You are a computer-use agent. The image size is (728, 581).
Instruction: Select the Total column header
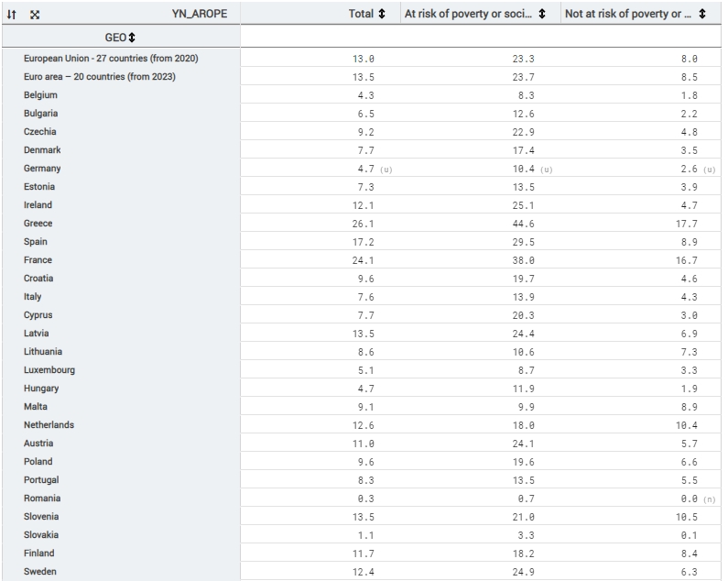point(361,14)
